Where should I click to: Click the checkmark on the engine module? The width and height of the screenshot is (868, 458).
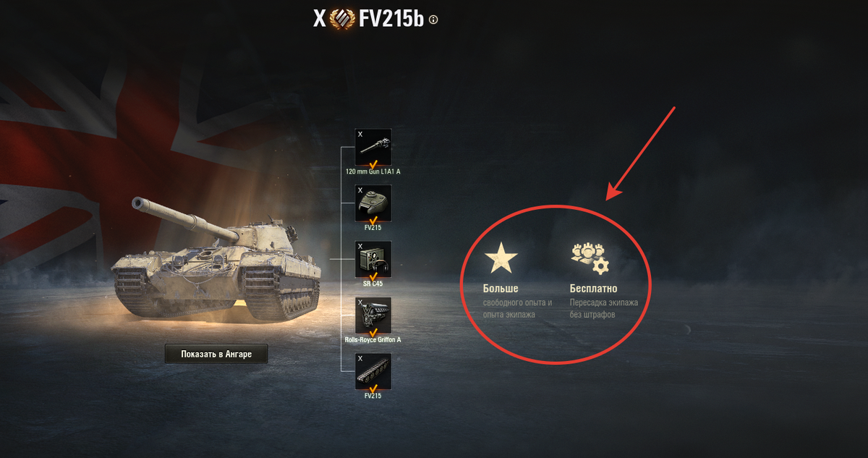coord(374,331)
